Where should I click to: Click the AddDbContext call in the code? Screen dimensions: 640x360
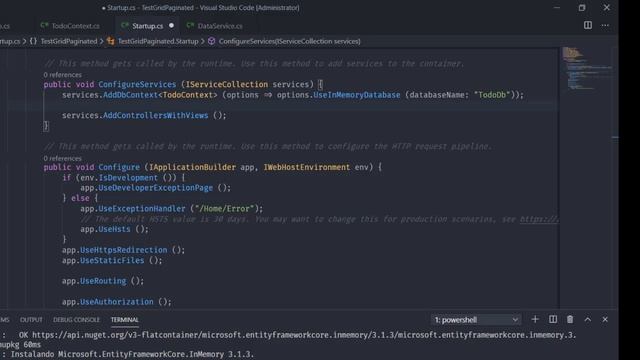[130, 95]
